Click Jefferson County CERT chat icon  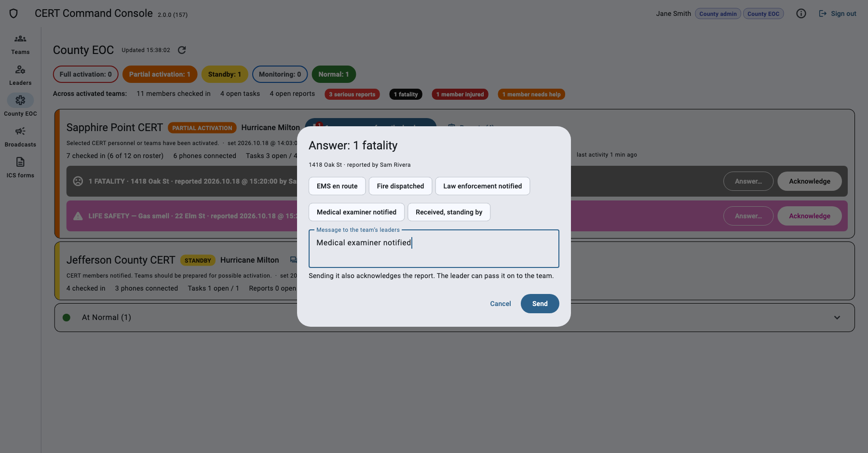pyautogui.click(x=293, y=260)
